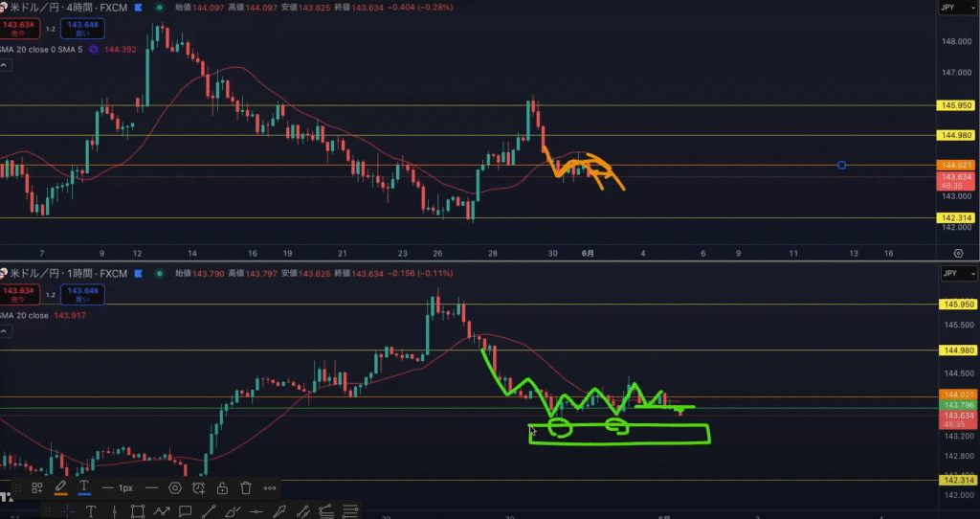This screenshot has height=519, width=980.
Task: Click the 145.950 price label on 4時間 chart
Action: 956,105
